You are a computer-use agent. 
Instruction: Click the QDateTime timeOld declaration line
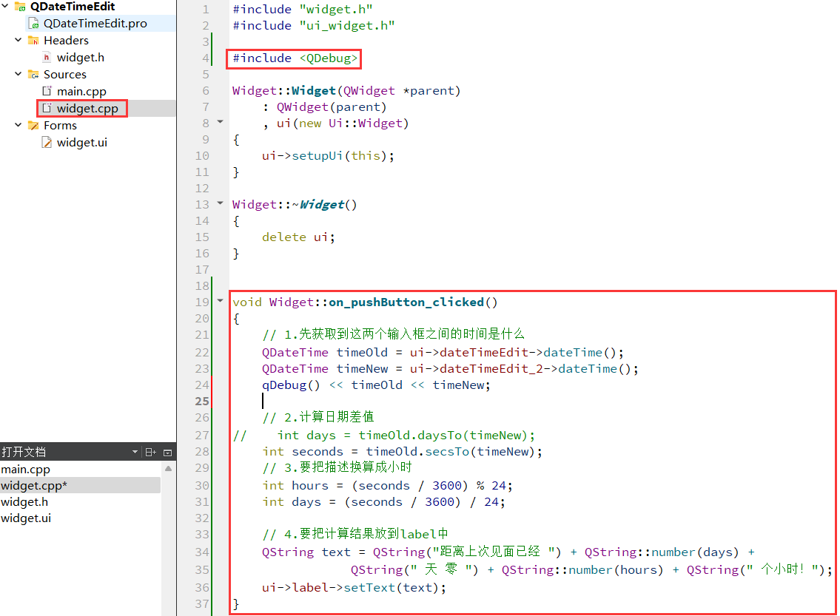(x=443, y=353)
